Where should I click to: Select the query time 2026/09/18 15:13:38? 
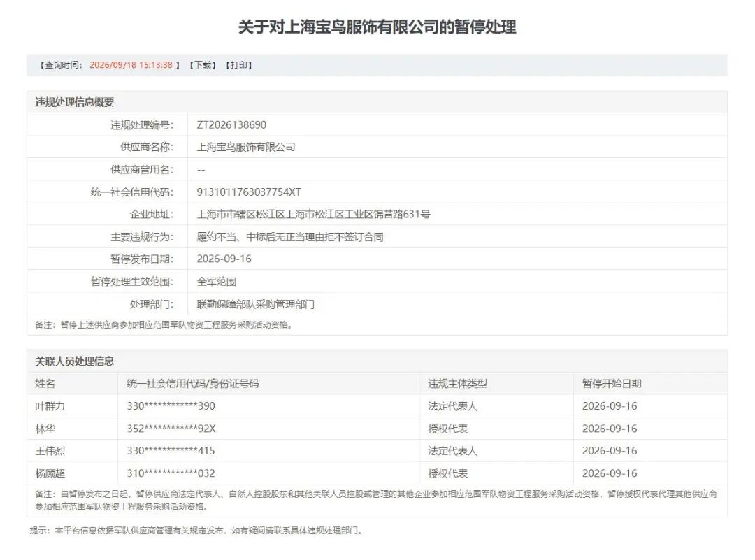pos(131,65)
